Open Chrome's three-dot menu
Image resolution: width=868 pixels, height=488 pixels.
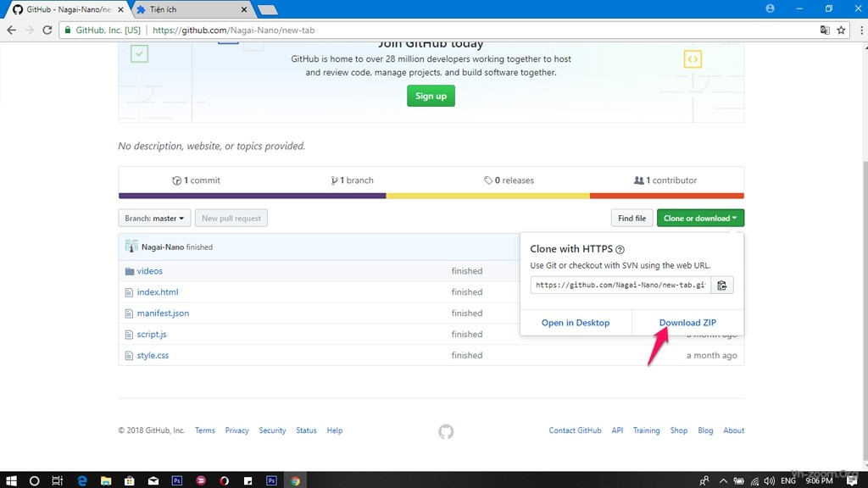tap(861, 30)
